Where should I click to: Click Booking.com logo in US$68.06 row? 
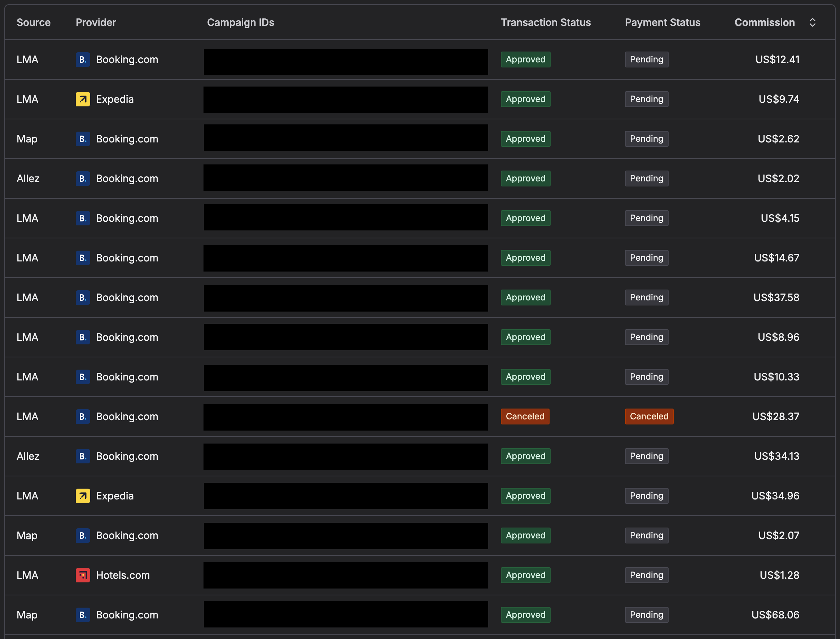[x=83, y=614]
